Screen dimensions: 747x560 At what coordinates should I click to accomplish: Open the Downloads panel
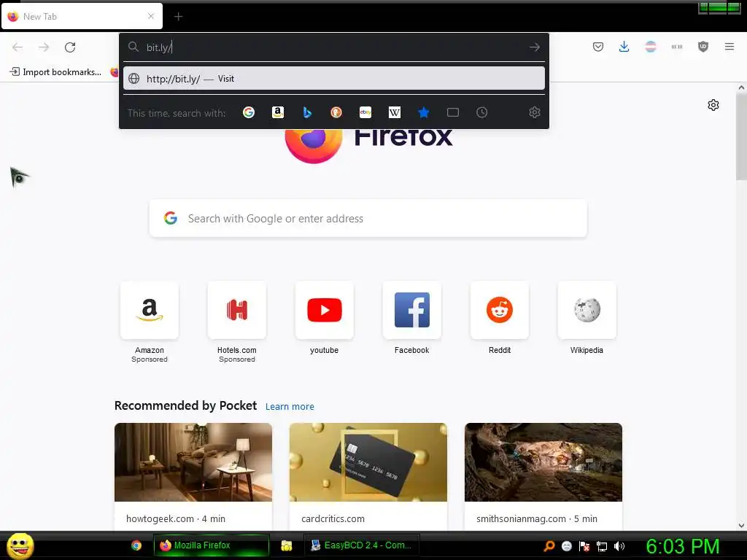coord(624,47)
